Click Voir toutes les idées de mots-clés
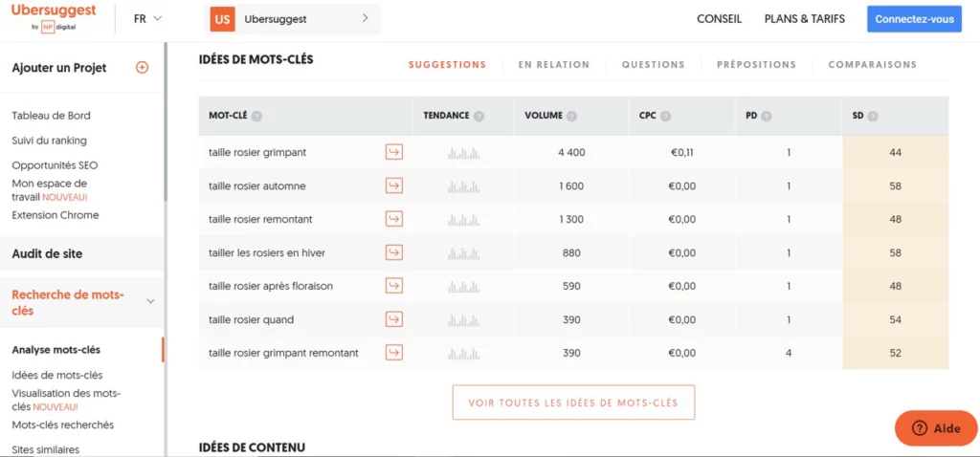This screenshot has height=457, width=980. pyautogui.click(x=573, y=403)
